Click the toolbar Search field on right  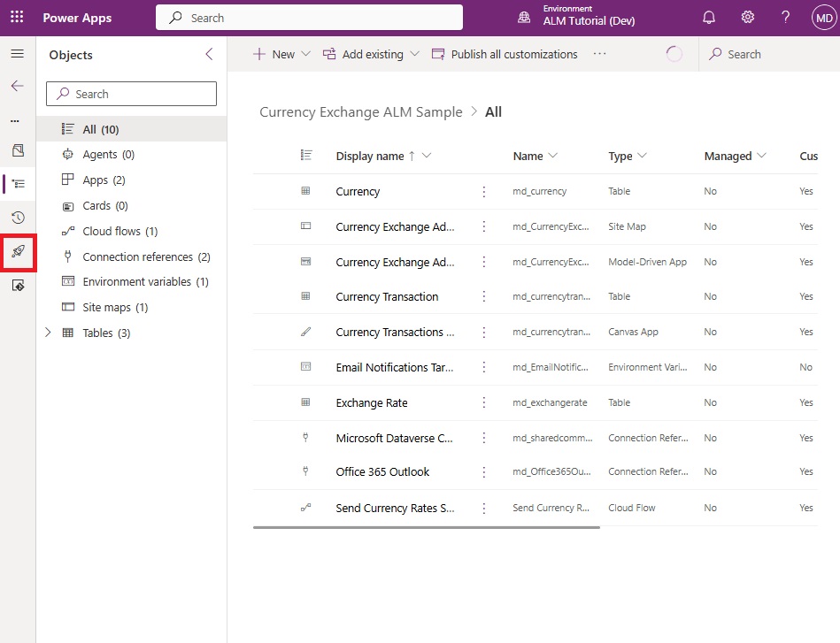(x=769, y=54)
